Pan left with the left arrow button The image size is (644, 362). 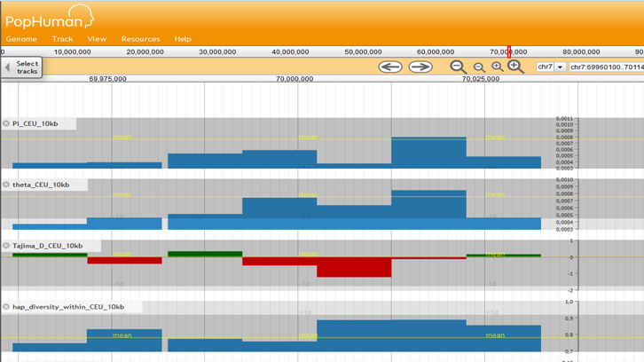click(390, 67)
